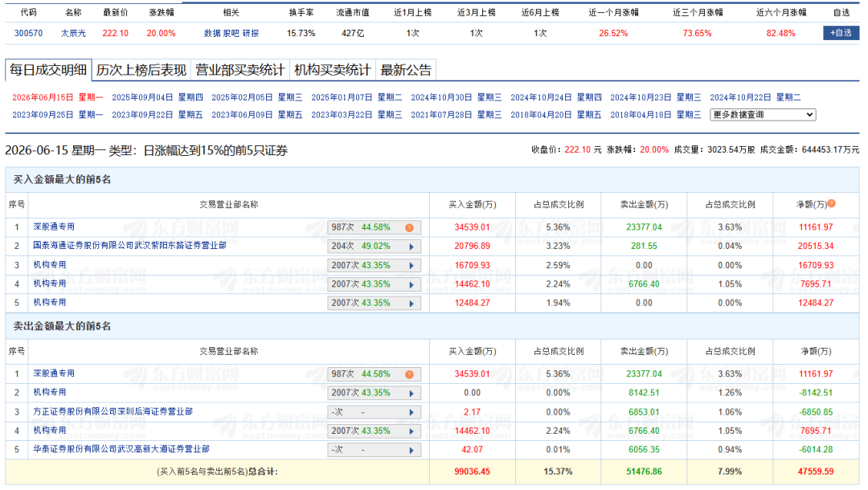This screenshot has width=868, height=490.
Task: Open stock code 300570 link
Action: pyautogui.click(x=28, y=33)
